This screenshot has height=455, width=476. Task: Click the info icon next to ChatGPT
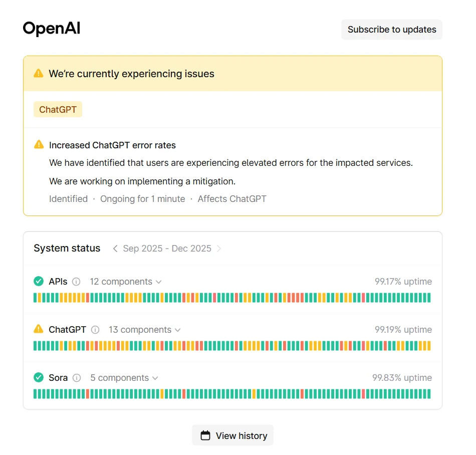pyautogui.click(x=95, y=330)
